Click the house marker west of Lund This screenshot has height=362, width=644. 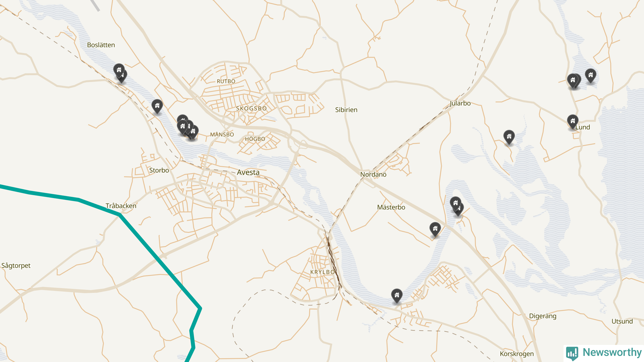[509, 137]
